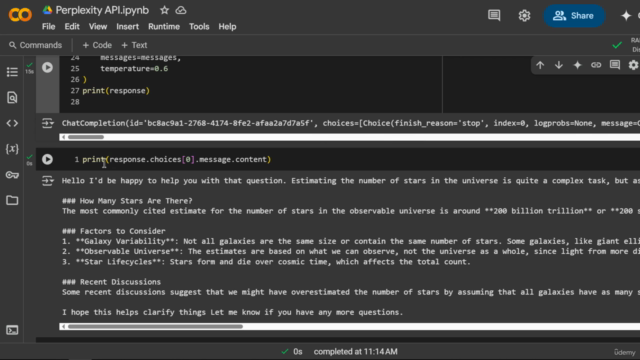Add a new Code cell
640x360 pixels.
click(x=97, y=45)
